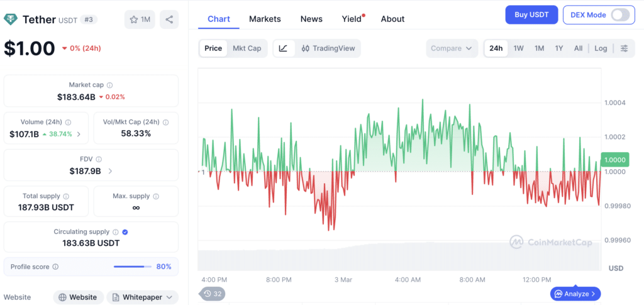This screenshot has width=644, height=305.
Task: Toggle Log scale on chart
Action: pos(601,48)
